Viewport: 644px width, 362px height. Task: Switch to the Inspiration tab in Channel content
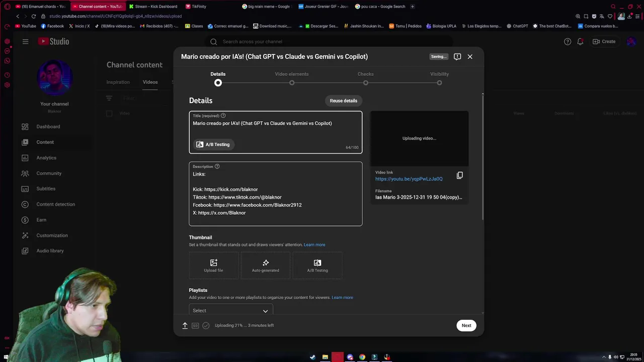(118, 82)
